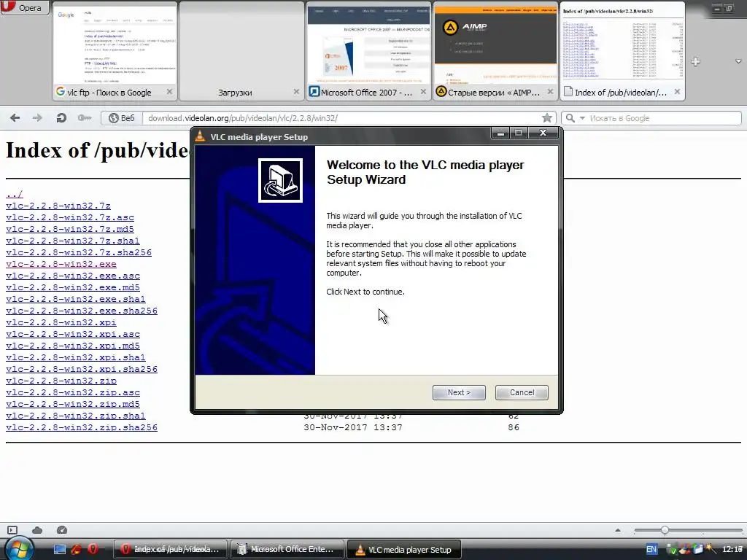Reload the page with the refresh icon
Viewport: 747px width, 560px height.
point(61,117)
